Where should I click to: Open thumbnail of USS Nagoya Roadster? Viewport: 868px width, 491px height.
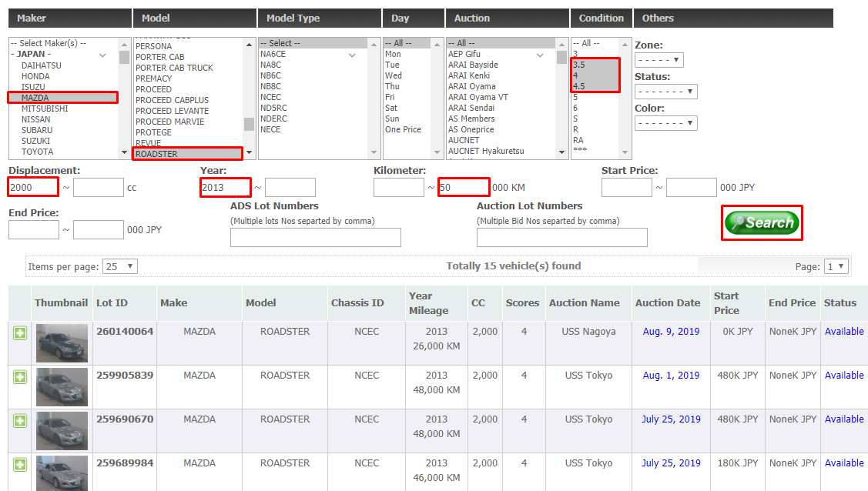click(x=62, y=343)
